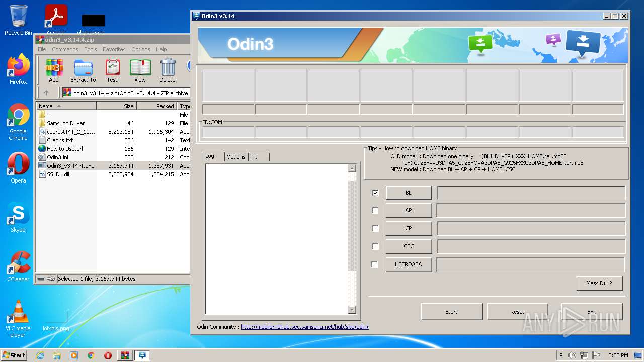Switch to the Options tab
The width and height of the screenshot is (644, 362).
[x=236, y=157]
